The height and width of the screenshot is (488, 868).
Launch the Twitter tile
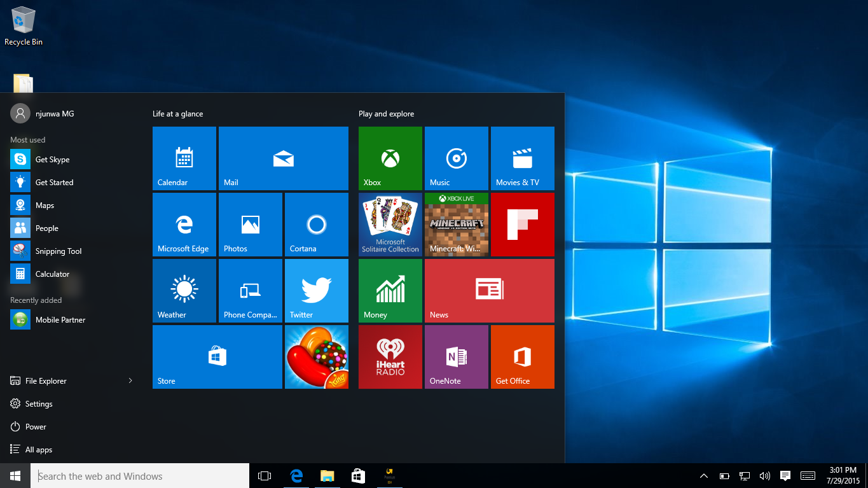pos(316,290)
